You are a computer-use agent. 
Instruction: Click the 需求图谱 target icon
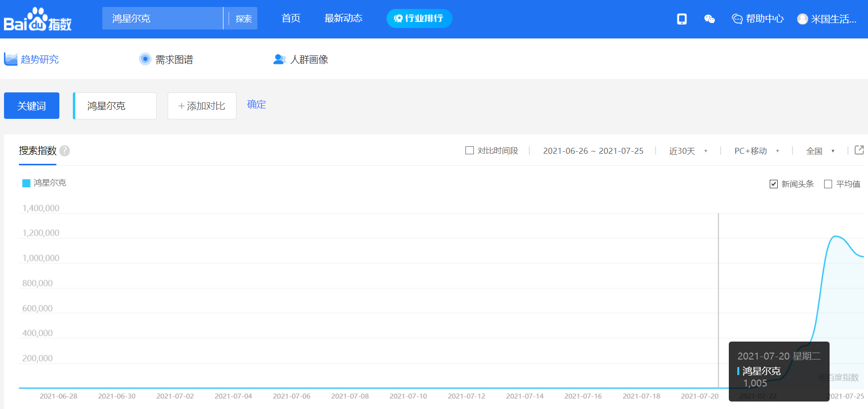coord(145,59)
